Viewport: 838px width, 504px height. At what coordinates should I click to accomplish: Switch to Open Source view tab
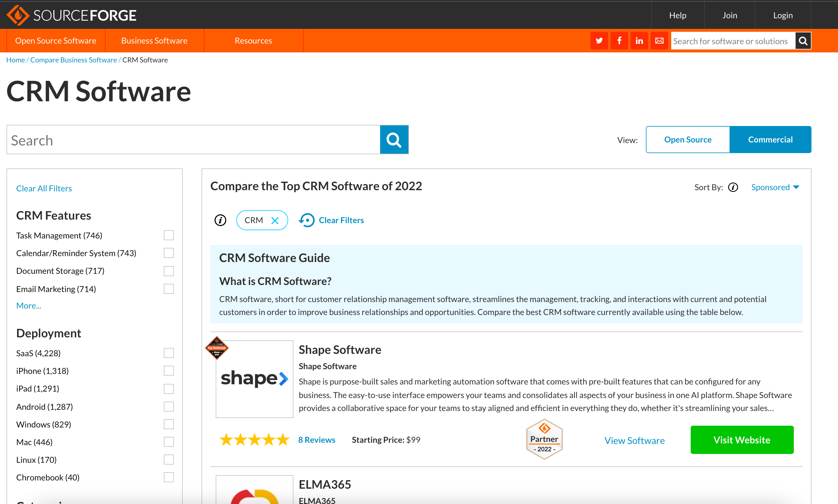(x=687, y=140)
